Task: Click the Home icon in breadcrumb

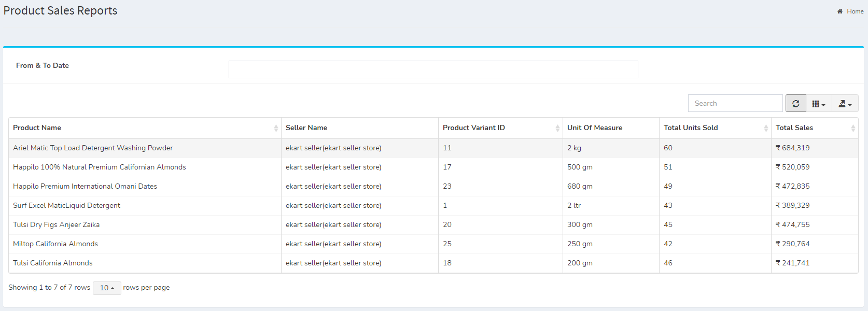Action: tap(840, 11)
